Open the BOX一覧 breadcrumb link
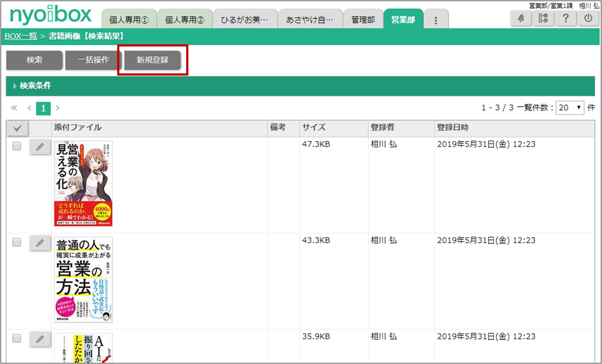This screenshot has height=364, width=602. pos(21,36)
